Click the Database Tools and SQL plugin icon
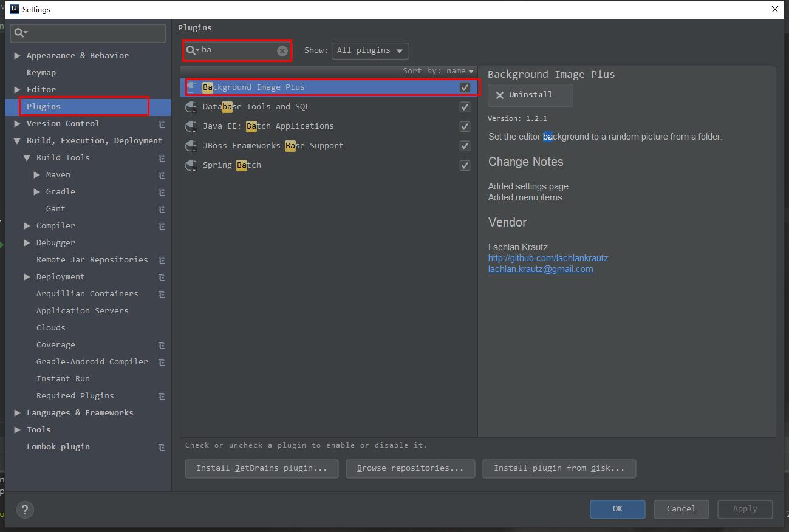This screenshot has height=532, width=789. click(191, 107)
